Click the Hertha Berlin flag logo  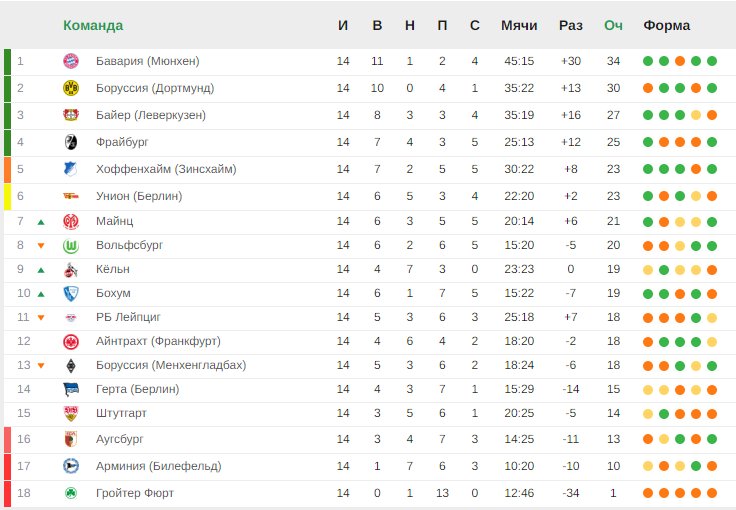(71, 389)
